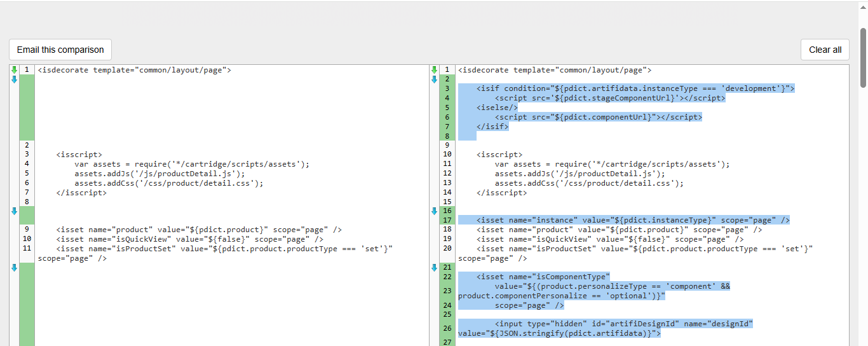Screen dimensions: 868x346
Task: Click the Email this comparison button
Action: (60, 50)
